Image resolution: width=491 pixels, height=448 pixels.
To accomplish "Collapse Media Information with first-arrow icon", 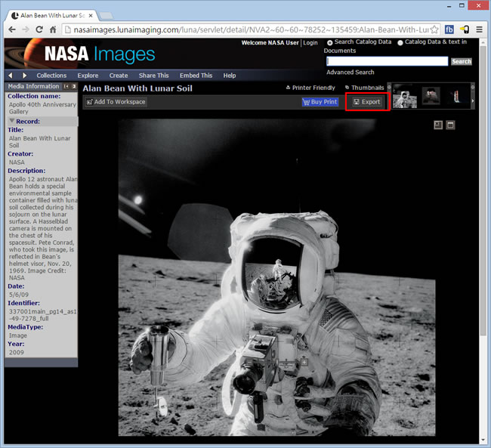I will (x=66, y=86).
